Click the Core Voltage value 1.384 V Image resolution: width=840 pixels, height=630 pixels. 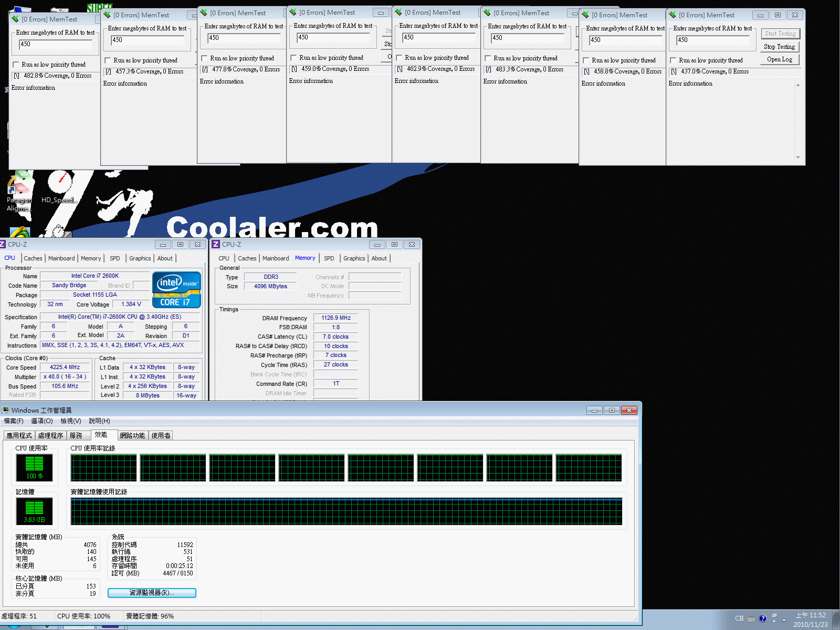131,304
